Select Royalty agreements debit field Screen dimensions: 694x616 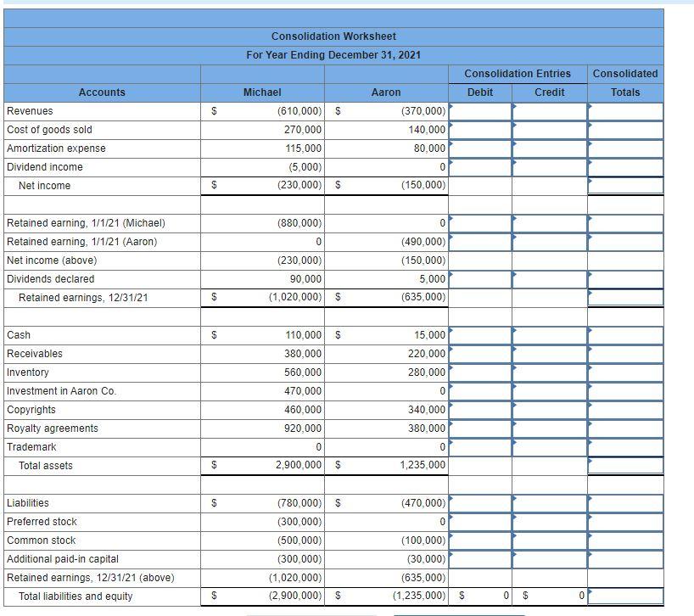coord(480,428)
